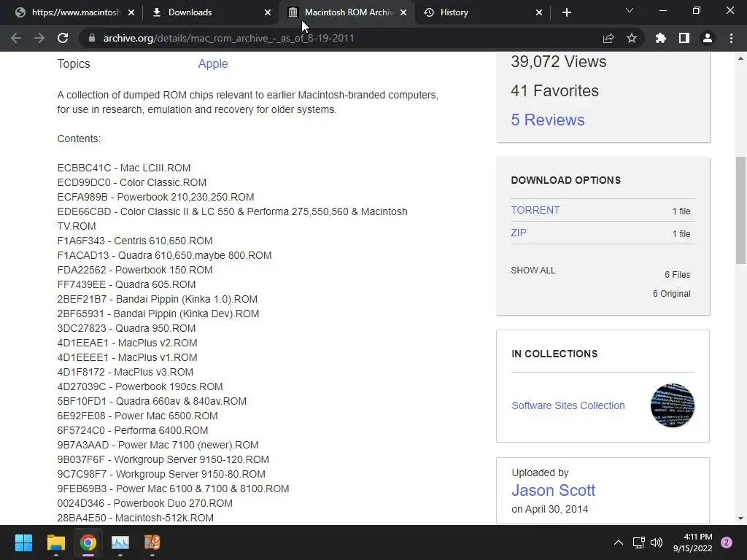Click the text '41 Favorites'
Image resolution: width=747 pixels, height=560 pixels.
click(554, 90)
